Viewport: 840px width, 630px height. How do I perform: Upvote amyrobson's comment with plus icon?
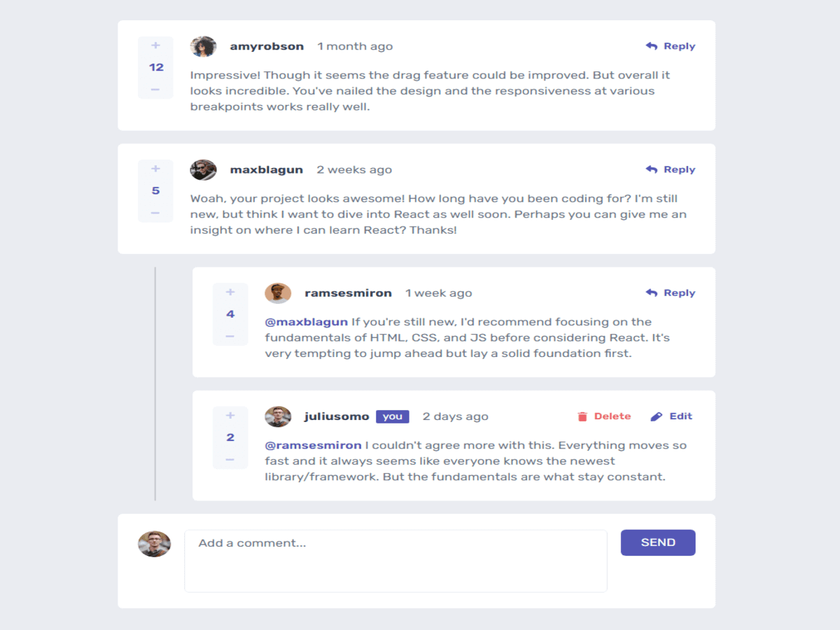[155, 46]
